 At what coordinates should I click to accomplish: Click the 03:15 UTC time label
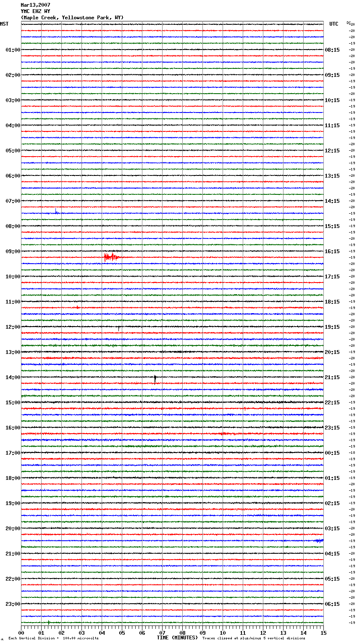(x=332, y=529)
